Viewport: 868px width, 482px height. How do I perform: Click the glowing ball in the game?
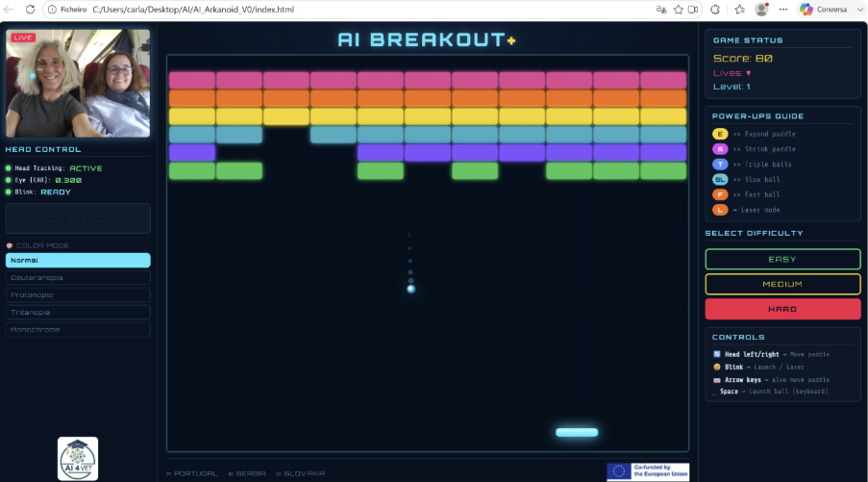tap(410, 289)
